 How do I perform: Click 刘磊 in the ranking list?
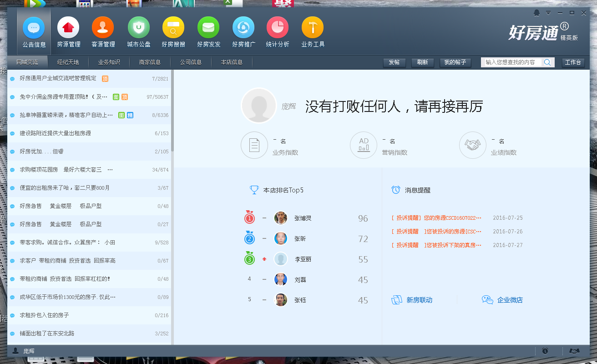click(300, 280)
